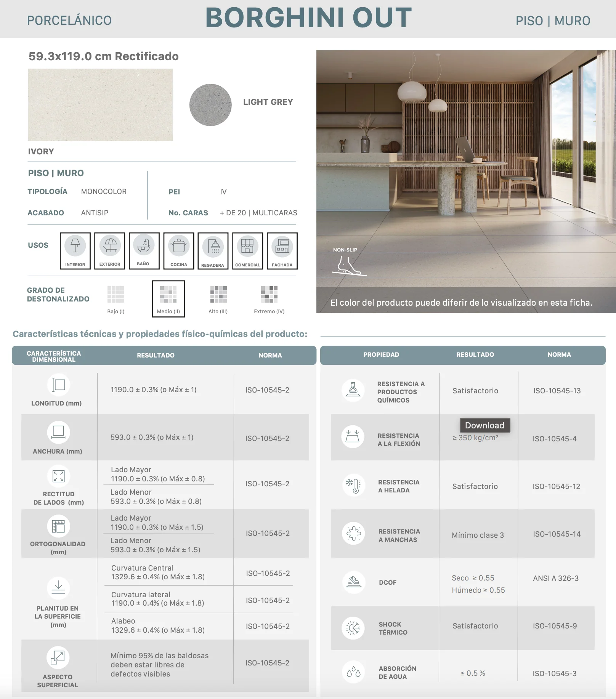Click the Mínimo 95% de las baldosas text
616x699 pixels.
point(160,665)
